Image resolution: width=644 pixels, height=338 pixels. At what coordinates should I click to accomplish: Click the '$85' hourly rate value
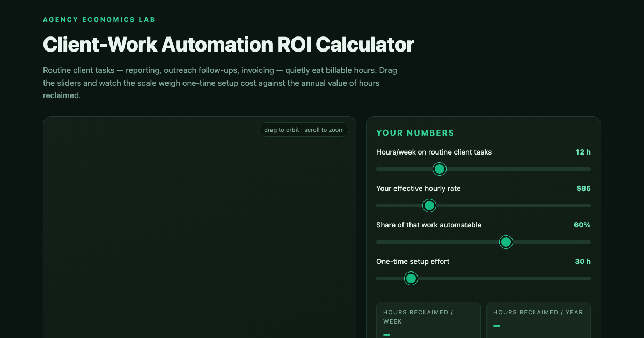(583, 188)
